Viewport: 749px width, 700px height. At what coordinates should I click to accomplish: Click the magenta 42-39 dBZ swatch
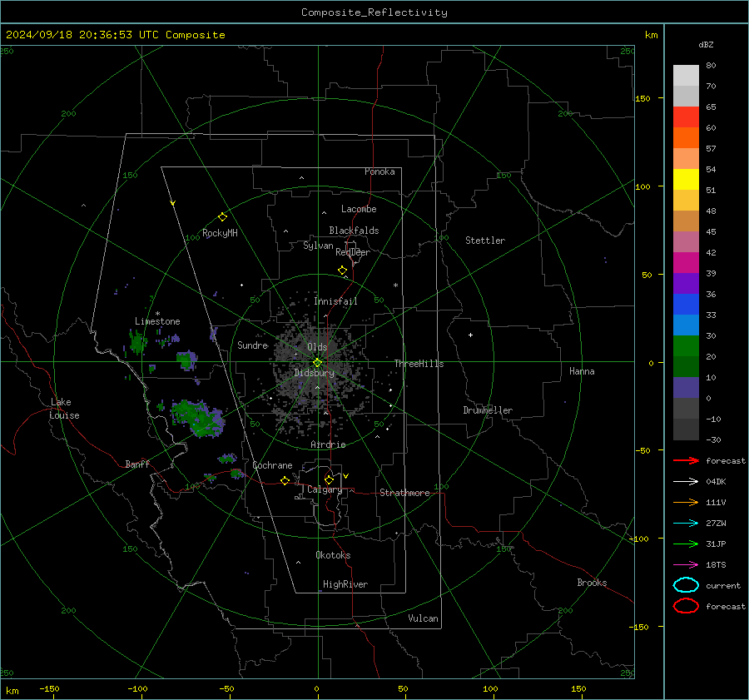pyautogui.click(x=686, y=263)
